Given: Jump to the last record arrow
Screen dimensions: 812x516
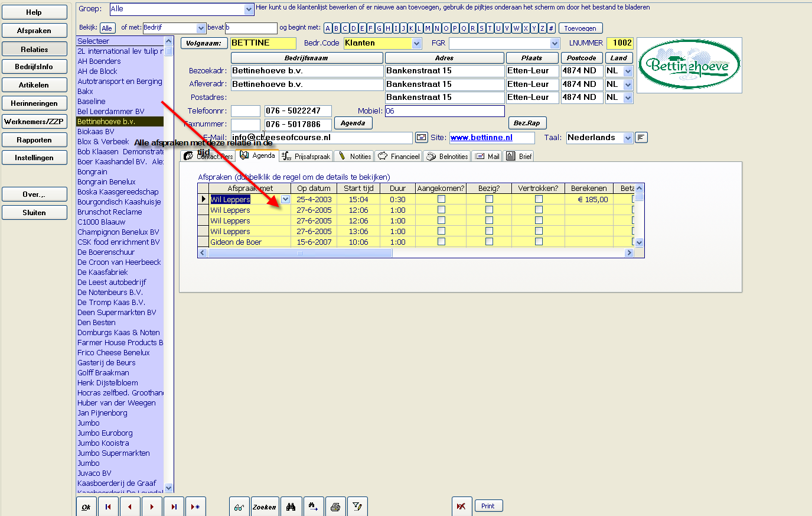Looking at the screenshot, I should (x=174, y=507).
